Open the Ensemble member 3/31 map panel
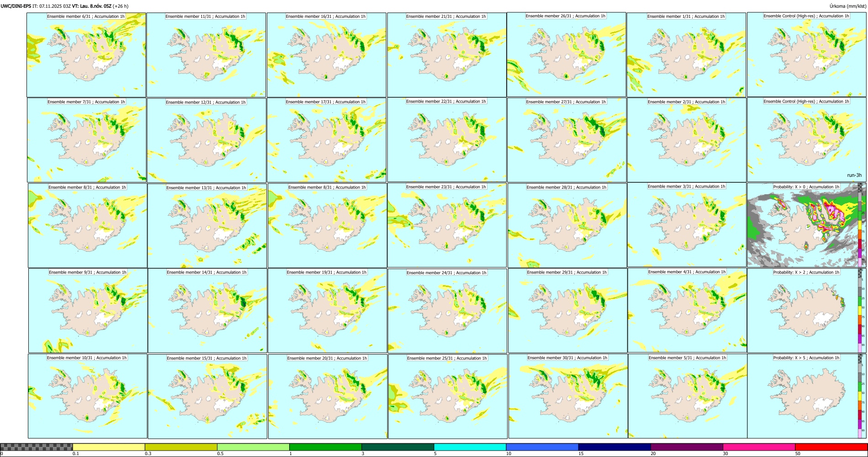Image resolution: width=868 pixels, height=457 pixels. click(687, 225)
